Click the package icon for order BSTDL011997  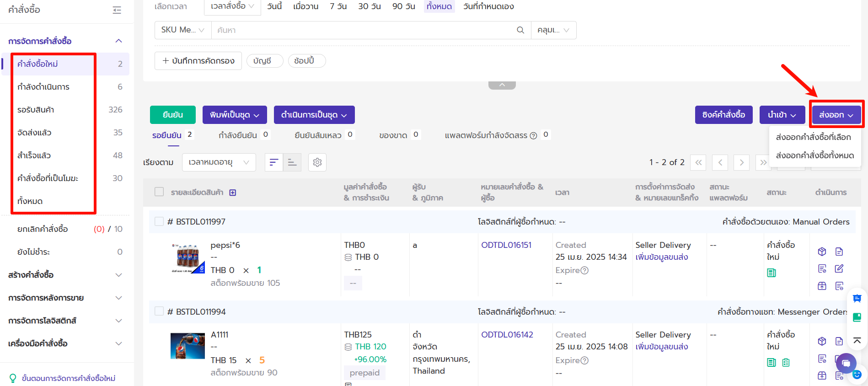point(822,252)
